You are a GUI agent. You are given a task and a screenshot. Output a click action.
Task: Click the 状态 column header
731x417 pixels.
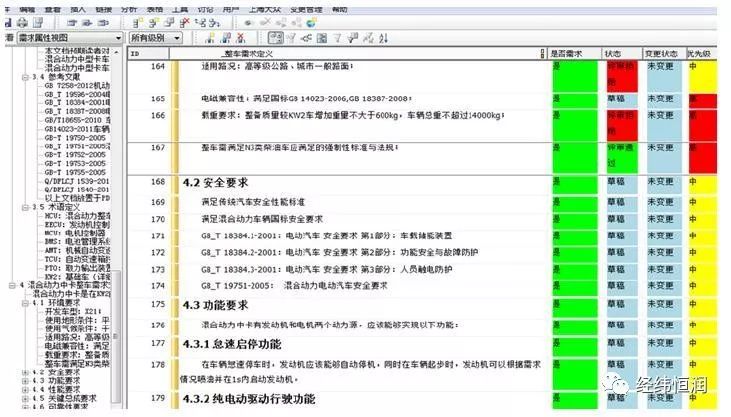(615, 52)
